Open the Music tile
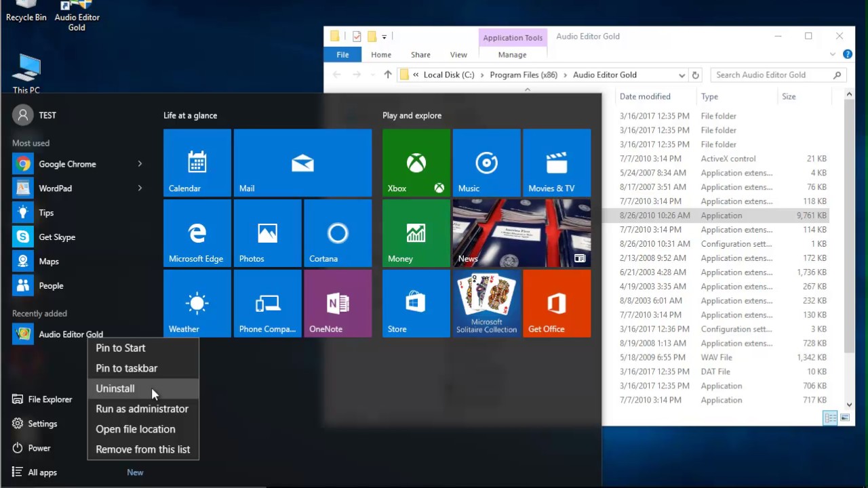 point(487,163)
